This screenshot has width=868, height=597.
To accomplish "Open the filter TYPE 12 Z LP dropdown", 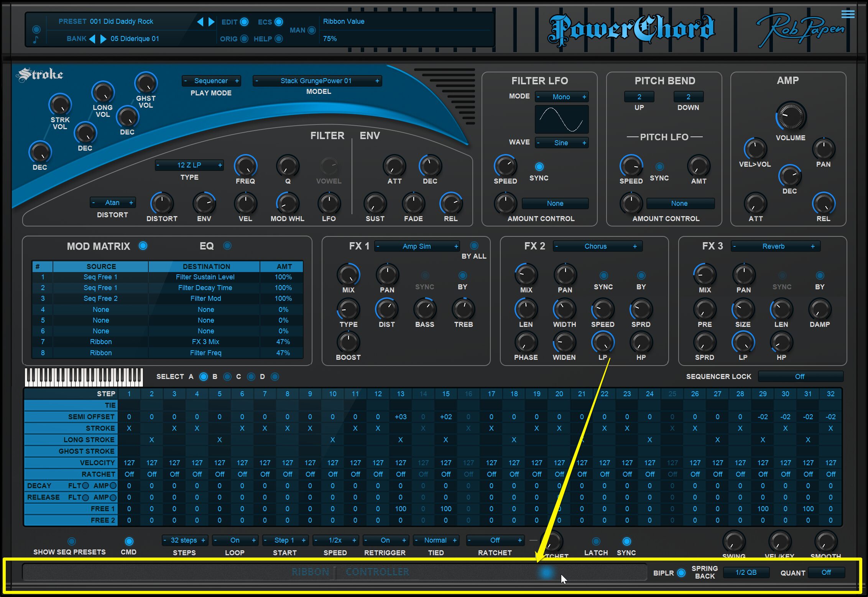I will (x=189, y=165).
